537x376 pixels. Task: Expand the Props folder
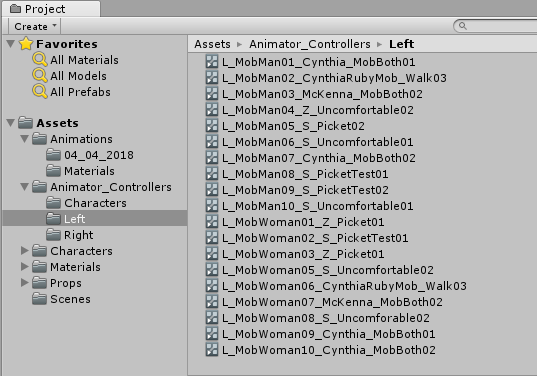pyautogui.click(x=24, y=283)
